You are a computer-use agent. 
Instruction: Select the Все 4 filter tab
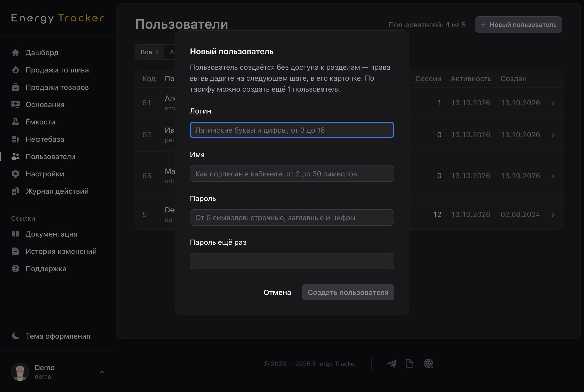149,52
